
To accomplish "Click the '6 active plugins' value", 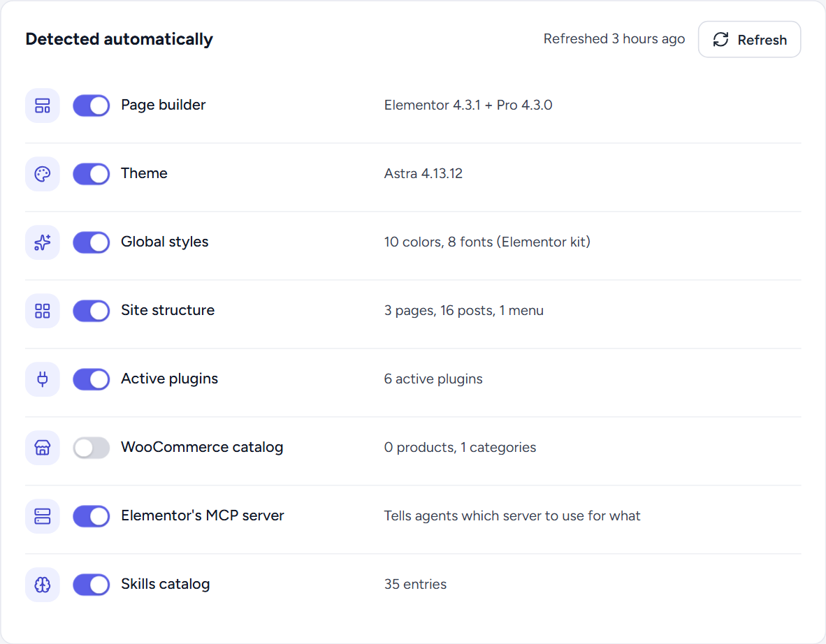I will coord(433,379).
